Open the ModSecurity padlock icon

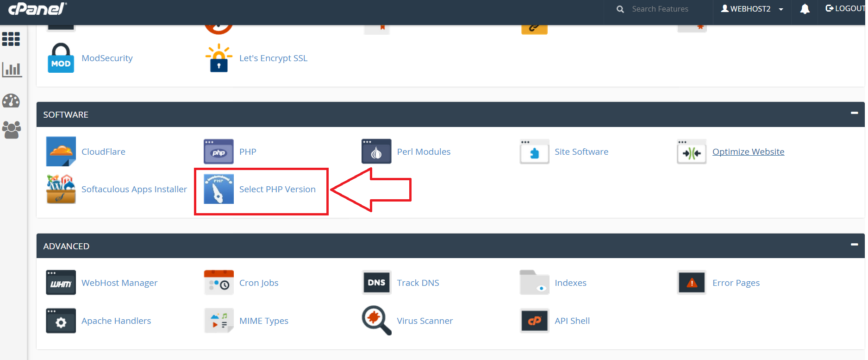(61, 58)
